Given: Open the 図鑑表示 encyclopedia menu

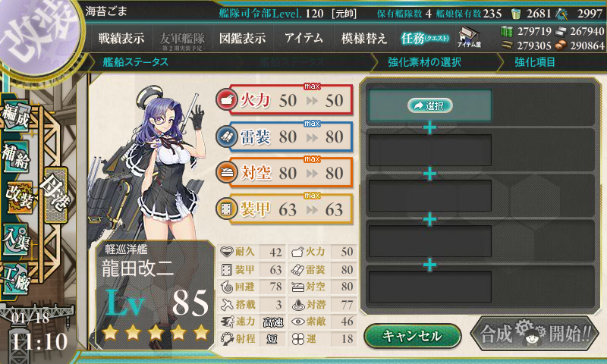Looking at the screenshot, I should pyautogui.click(x=242, y=38).
